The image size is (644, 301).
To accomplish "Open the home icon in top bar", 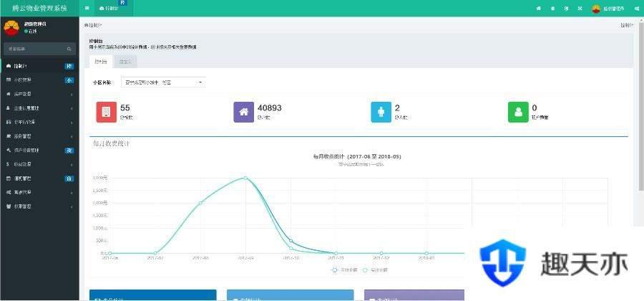I will [x=538, y=8].
